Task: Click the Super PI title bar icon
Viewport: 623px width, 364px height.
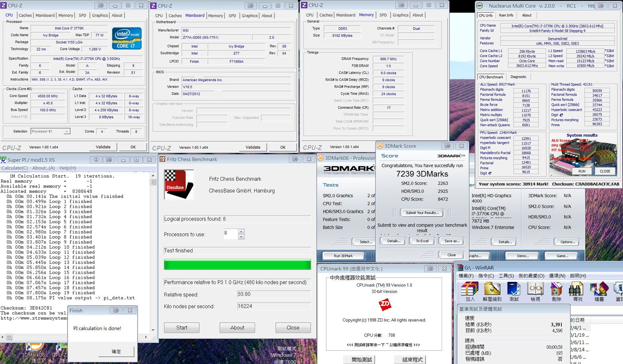Action: (x=4, y=159)
